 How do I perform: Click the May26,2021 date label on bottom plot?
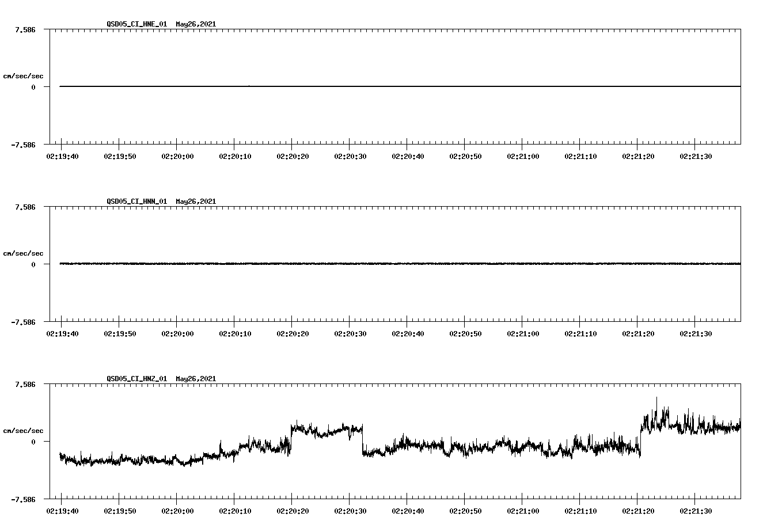pos(195,379)
